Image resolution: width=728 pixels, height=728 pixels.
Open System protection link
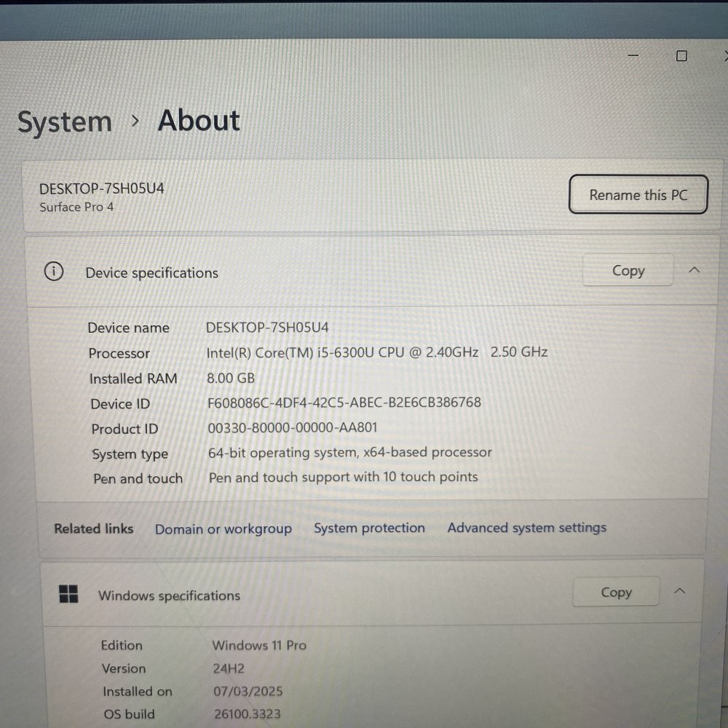(x=370, y=528)
